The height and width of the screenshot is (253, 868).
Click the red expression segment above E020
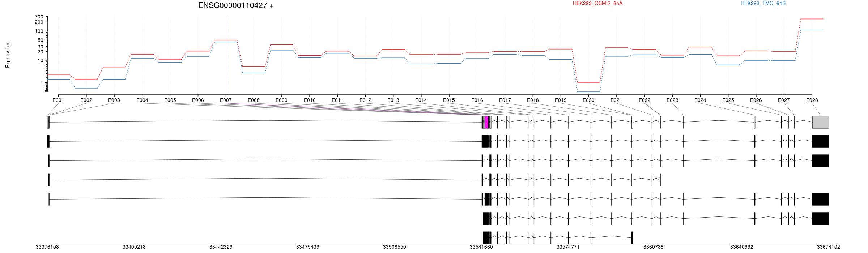(588, 83)
